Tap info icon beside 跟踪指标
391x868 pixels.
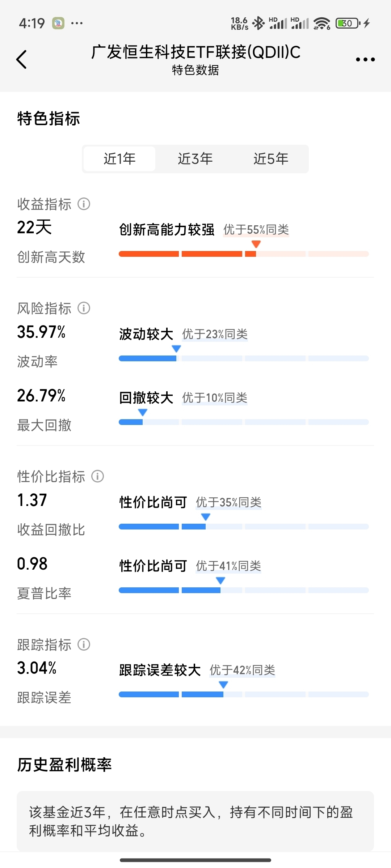84,644
